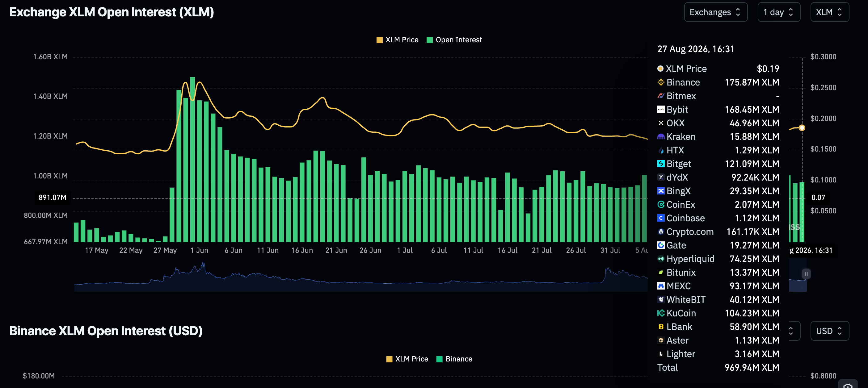Image resolution: width=868 pixels, height=388 pixels.
Task: Open the 1 day interval dropdown
Action: [x=778, y=12]
